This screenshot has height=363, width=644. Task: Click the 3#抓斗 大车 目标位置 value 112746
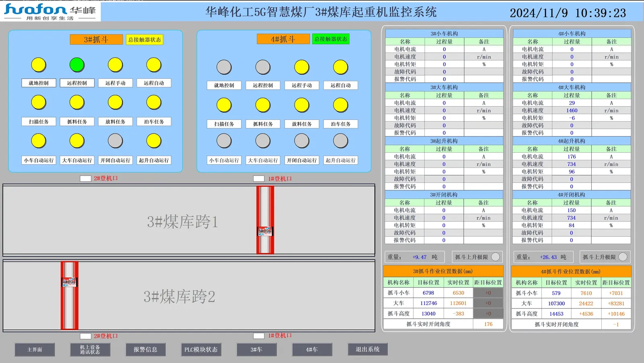[x=429, y=304]
